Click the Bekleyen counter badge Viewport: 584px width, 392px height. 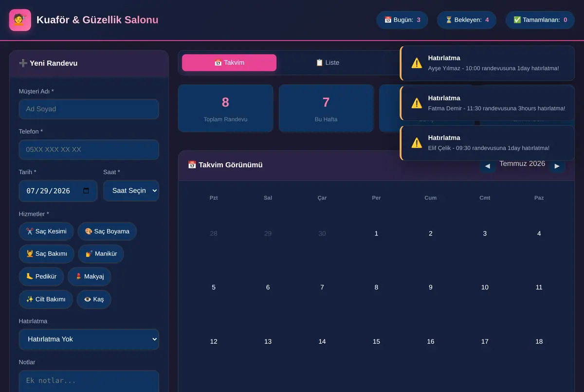click(467, 20)
